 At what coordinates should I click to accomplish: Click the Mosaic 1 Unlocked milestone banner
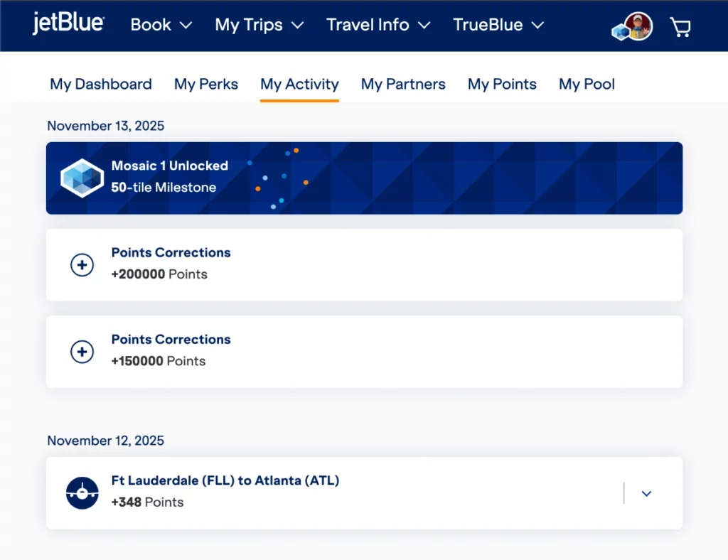click(x=364, y=178)
